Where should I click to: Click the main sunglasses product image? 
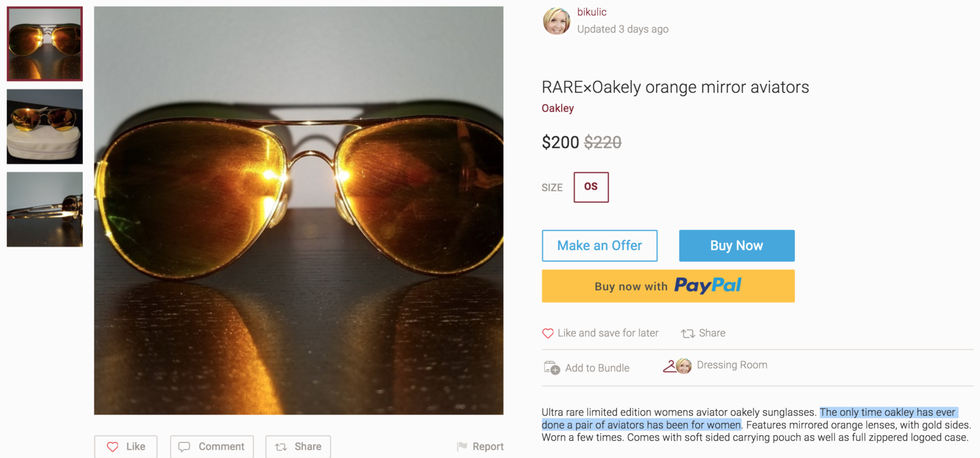click(298, 210)
